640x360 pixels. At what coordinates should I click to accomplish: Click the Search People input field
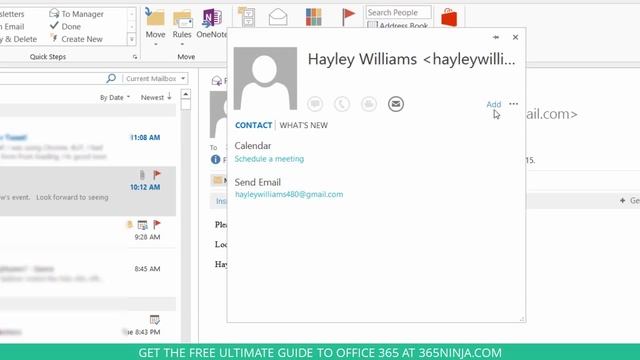(x=398, y=12)
